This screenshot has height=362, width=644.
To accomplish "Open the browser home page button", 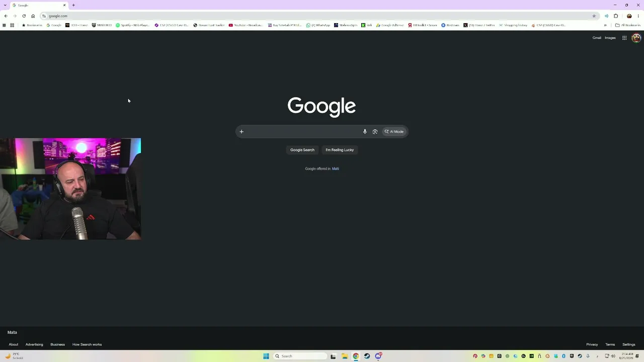I will click(x=33, y=16).
